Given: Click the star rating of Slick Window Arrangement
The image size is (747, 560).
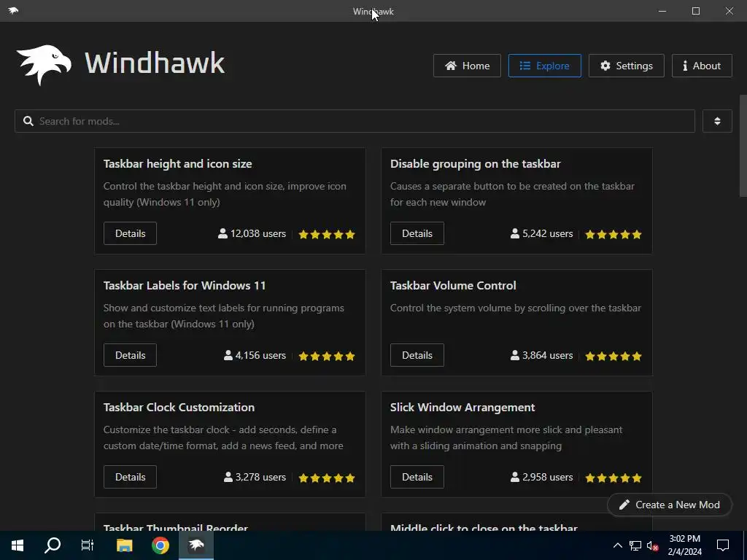Looking at the screenshot, I should (x=614, y=478).
